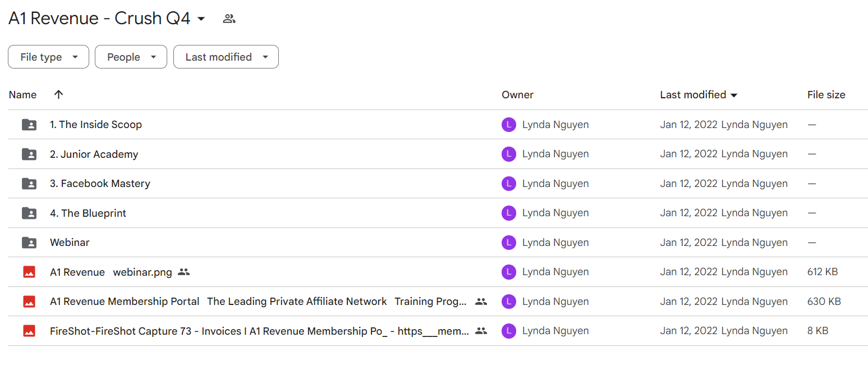Viewport: 868px width, 383px height.
Task: Click the shared icon next to Membership Portal file
Action: coord(481,302)
